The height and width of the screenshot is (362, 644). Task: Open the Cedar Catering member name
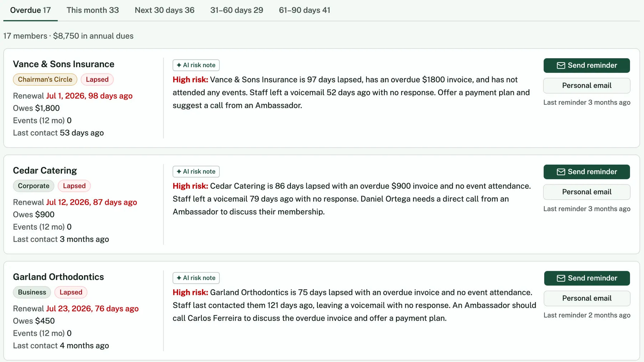(x=45, y=170)
